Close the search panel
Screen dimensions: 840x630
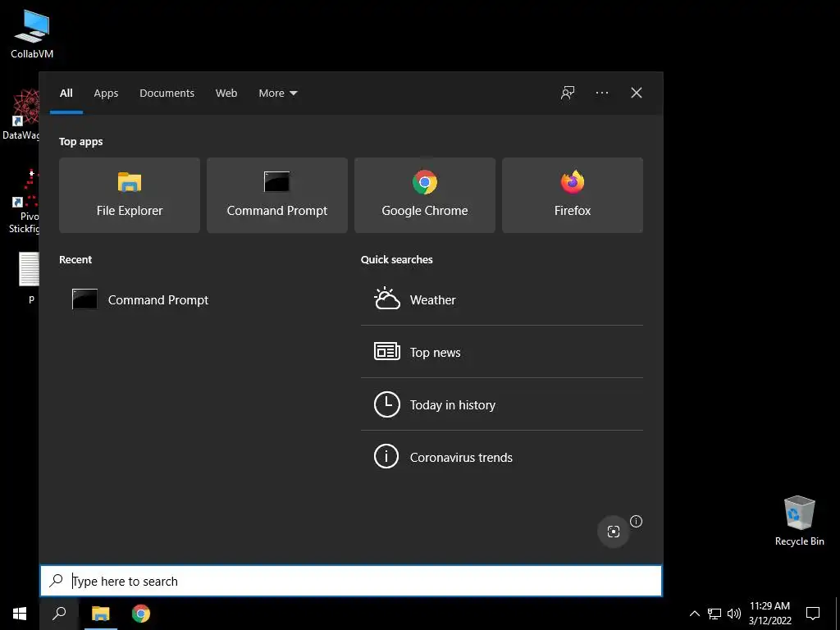tap(637, 93)
